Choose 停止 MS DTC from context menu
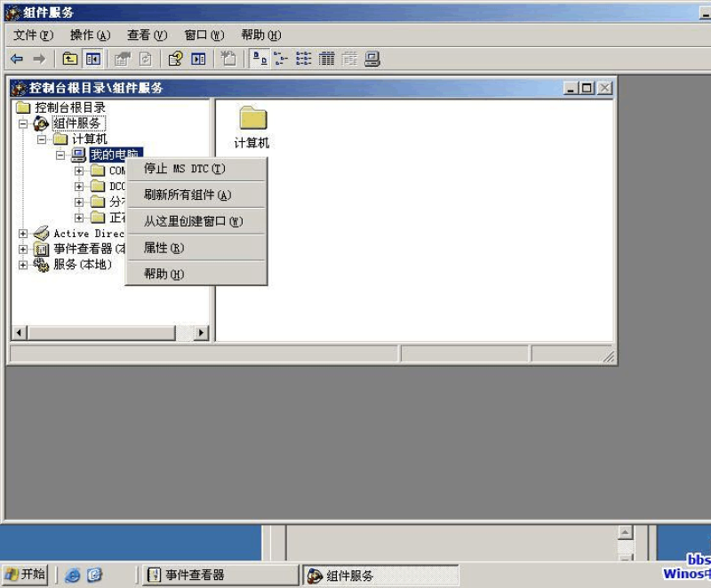This screenshot has height=588, width=711. (x=185, y=169)
